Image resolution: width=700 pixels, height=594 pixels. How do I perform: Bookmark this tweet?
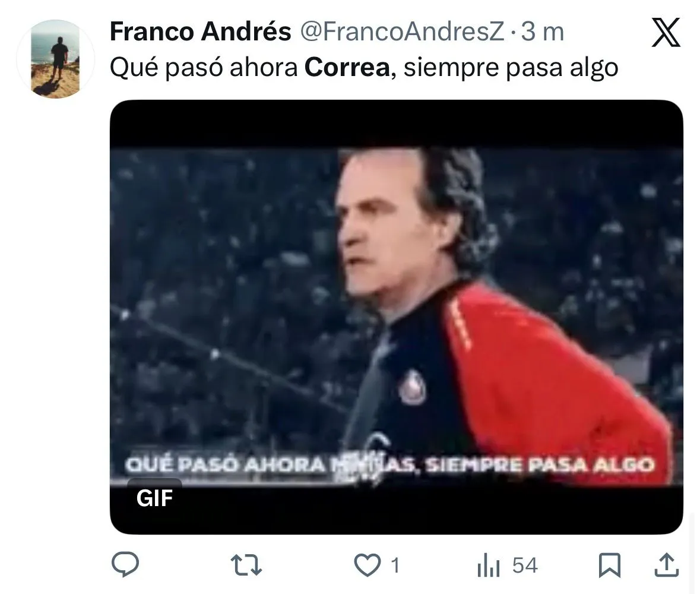point(609,565)
